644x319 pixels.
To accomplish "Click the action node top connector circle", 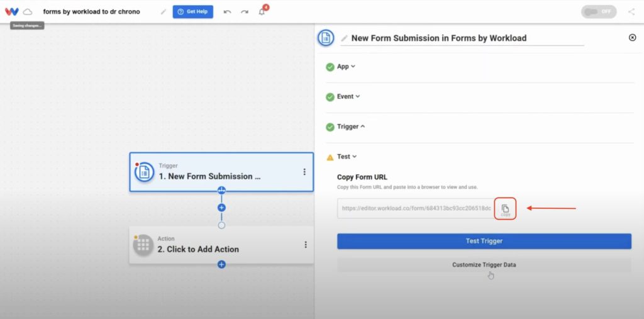I will tap(221, 225).
